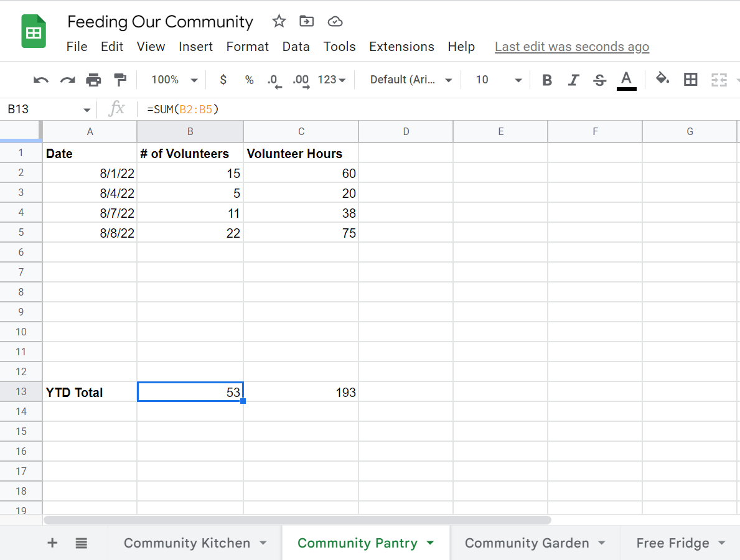Star the Feeding Our Community spreadsheet
The width and height of the screenshot is (740, 560).
278,21
